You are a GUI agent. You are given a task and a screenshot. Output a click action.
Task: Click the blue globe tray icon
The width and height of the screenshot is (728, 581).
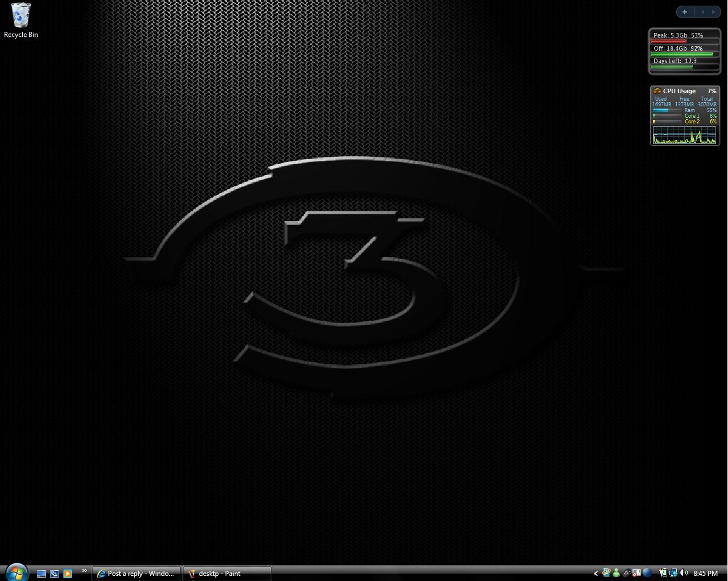point(647,573)
